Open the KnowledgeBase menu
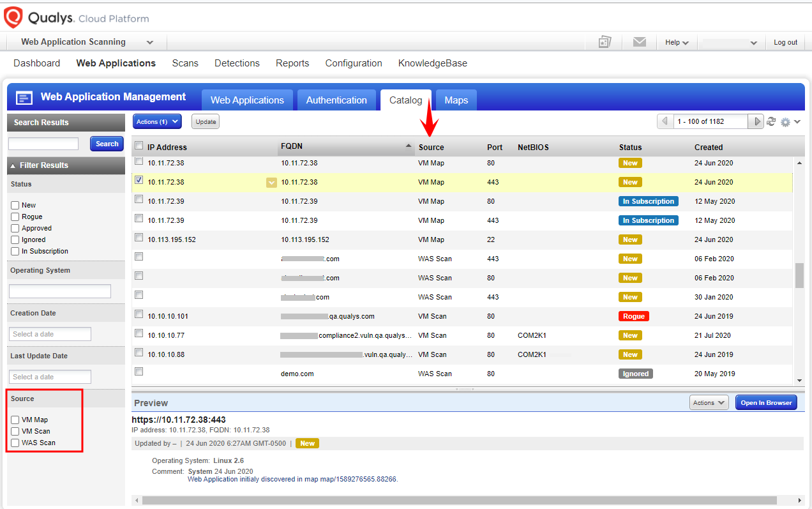 [433, 63]
